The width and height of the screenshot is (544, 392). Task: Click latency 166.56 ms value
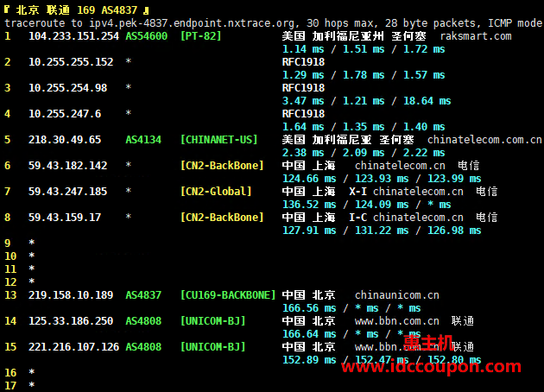309,308
